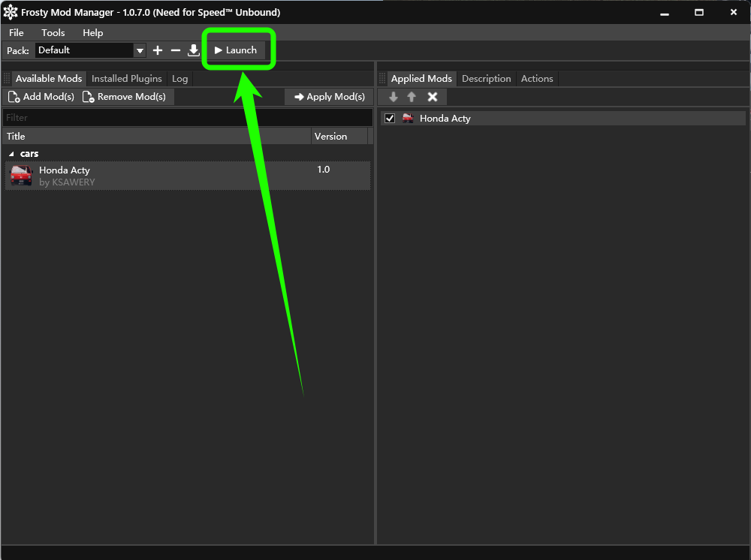
Task: Move applied mod up with arrow icon
Action: pos(412,97)
